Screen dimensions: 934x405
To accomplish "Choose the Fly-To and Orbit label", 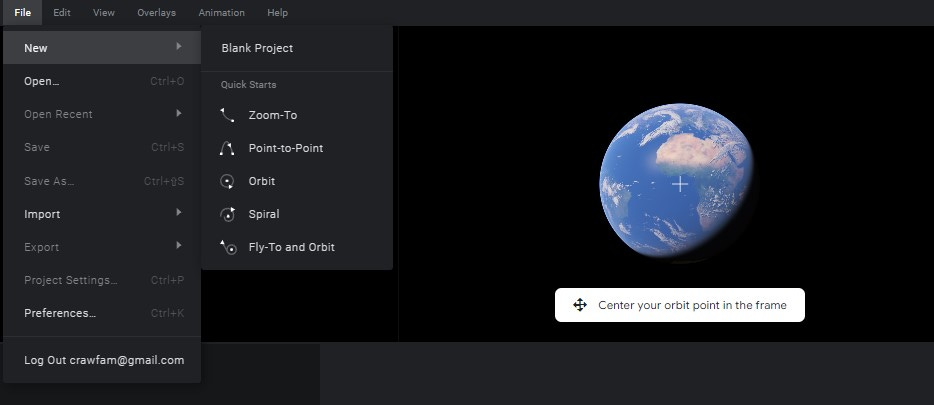I will tap(291, 247).
